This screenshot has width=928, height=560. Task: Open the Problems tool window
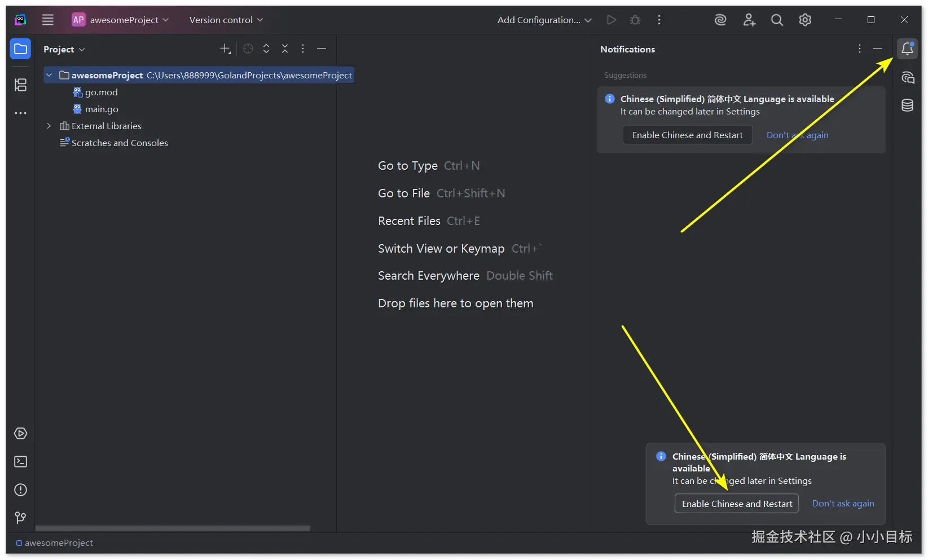20,490
